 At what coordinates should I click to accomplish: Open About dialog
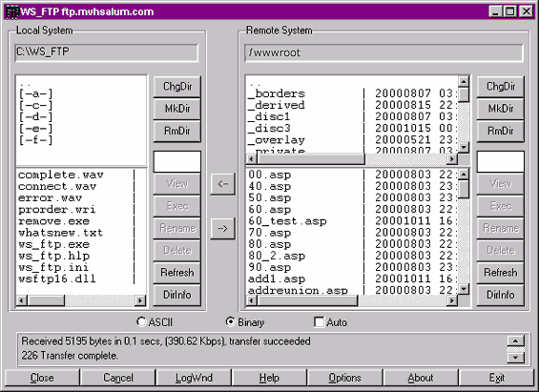click(x=421, y=378)
